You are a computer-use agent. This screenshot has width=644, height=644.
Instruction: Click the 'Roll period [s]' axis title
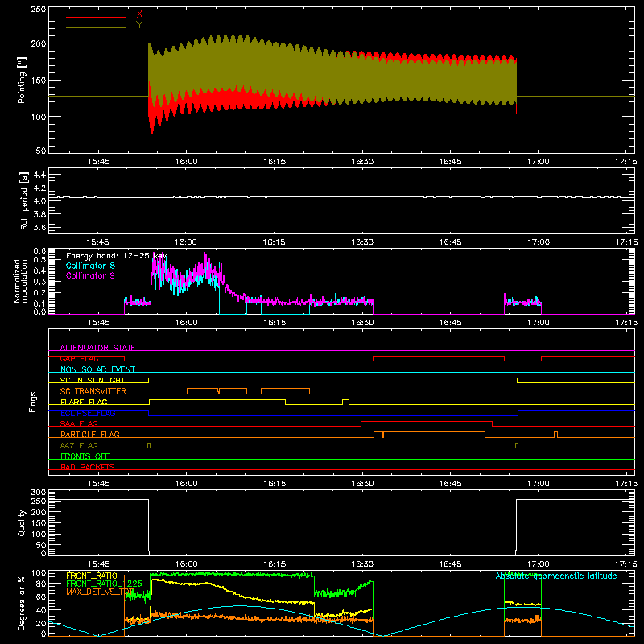24,200
